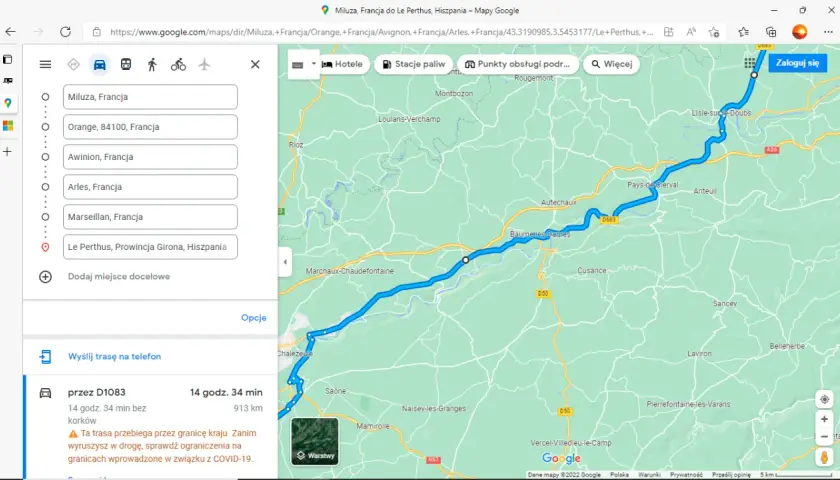Edit the Miluza, Francja starting point

[150, 97]
